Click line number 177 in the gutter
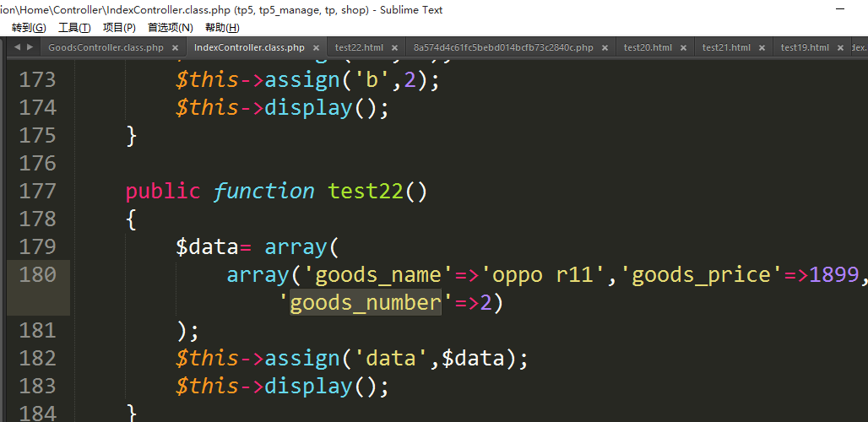The image size is (868, 422). 37,191
